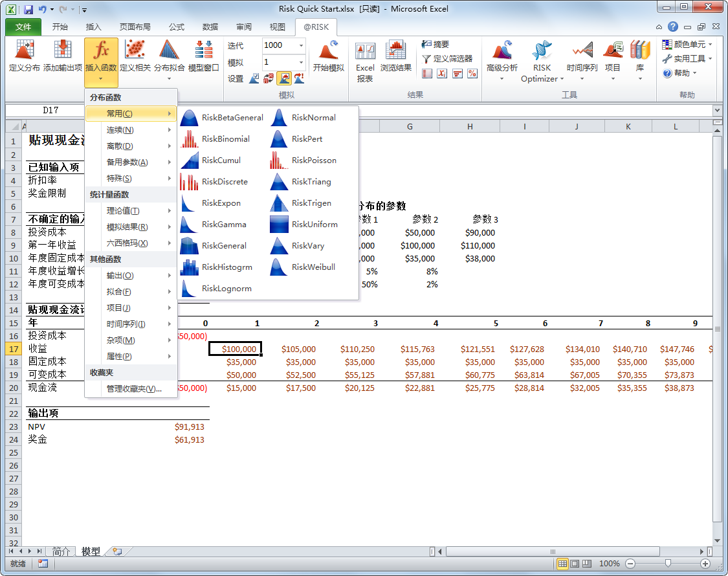Select RiskNormal distribution icon

click(x=278, y=118)
